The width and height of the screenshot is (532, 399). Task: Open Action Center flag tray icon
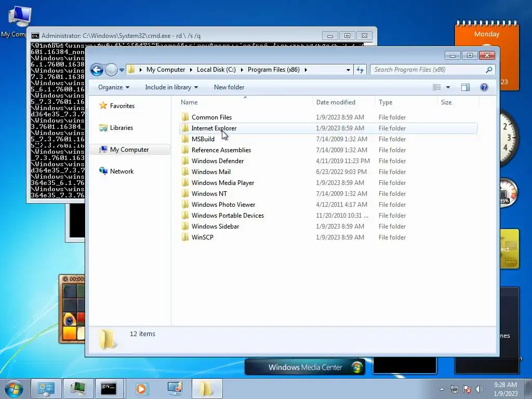coord(467,389)
